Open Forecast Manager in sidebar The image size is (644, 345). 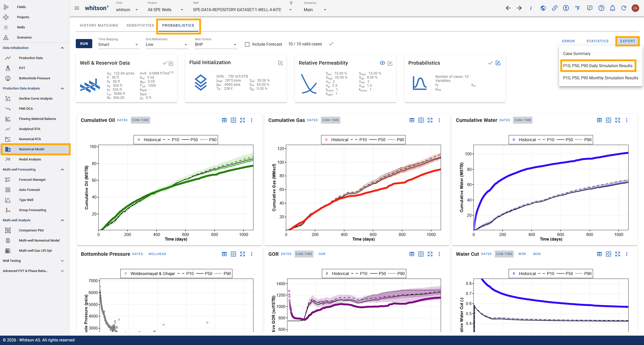click(x=35, y=180)
